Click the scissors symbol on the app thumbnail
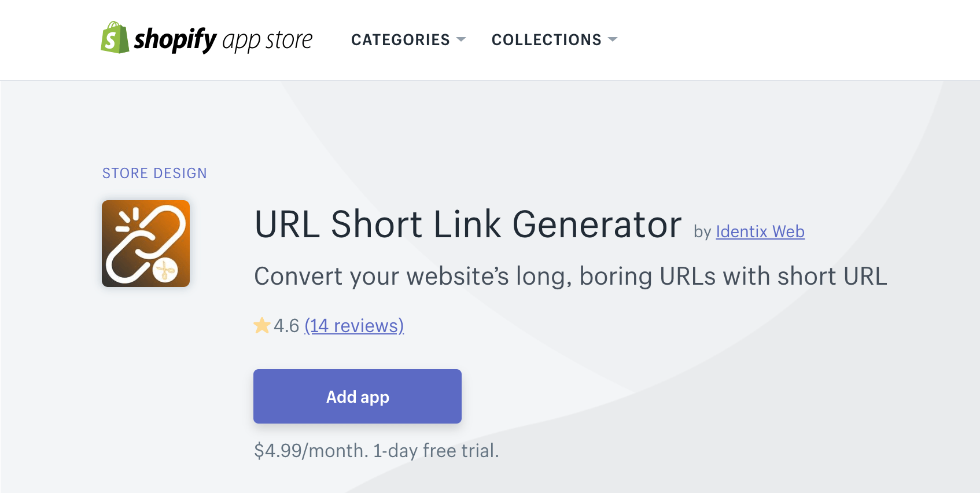This screenshot has width=980, height=493. [x=164, y=270]
